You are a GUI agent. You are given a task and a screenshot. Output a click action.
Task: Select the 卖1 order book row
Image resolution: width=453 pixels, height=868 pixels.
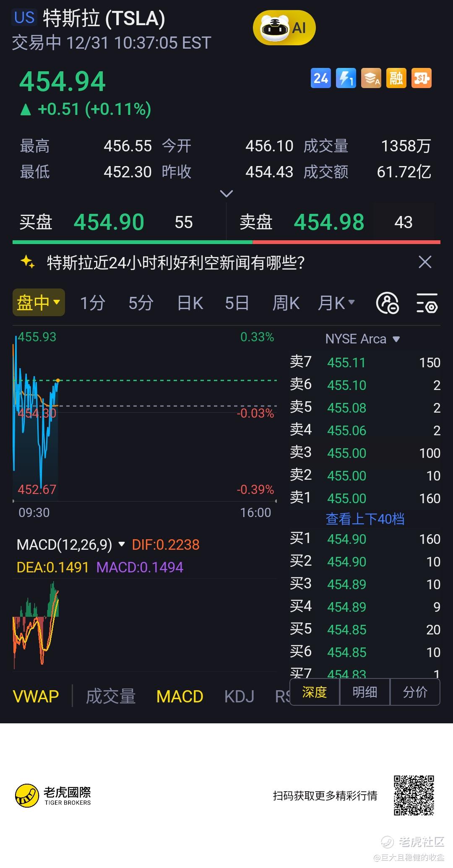[x=365, y=498]
